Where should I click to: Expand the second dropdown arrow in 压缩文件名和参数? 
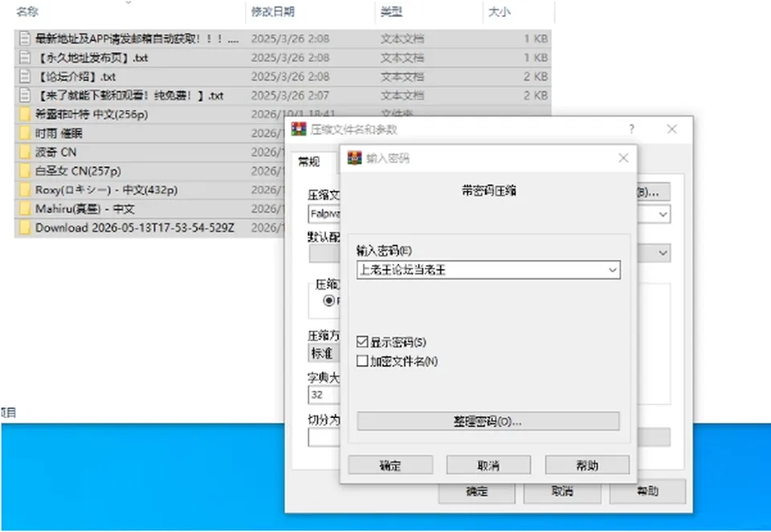click(x=663, y=253)
